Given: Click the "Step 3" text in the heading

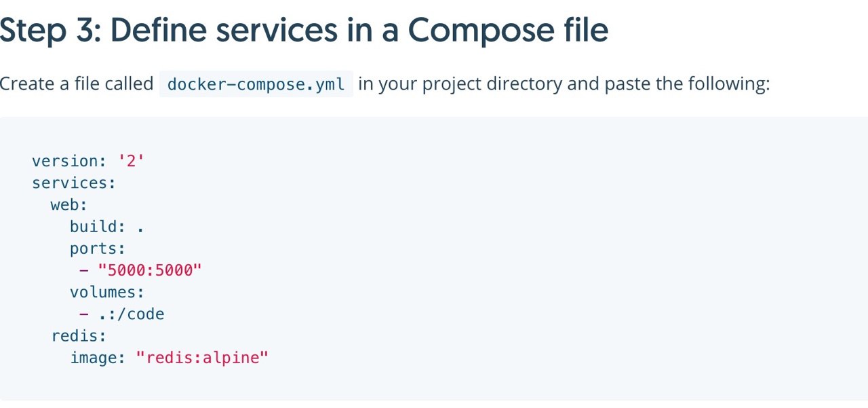Looking at the screenshot, I should pyautogui.click(x=46, y=31).
